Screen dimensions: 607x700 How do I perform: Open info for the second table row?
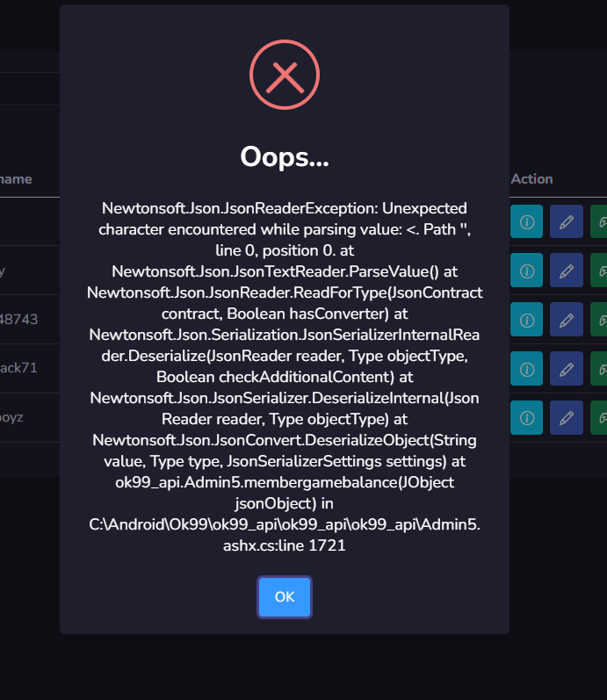tap(527, 271)
